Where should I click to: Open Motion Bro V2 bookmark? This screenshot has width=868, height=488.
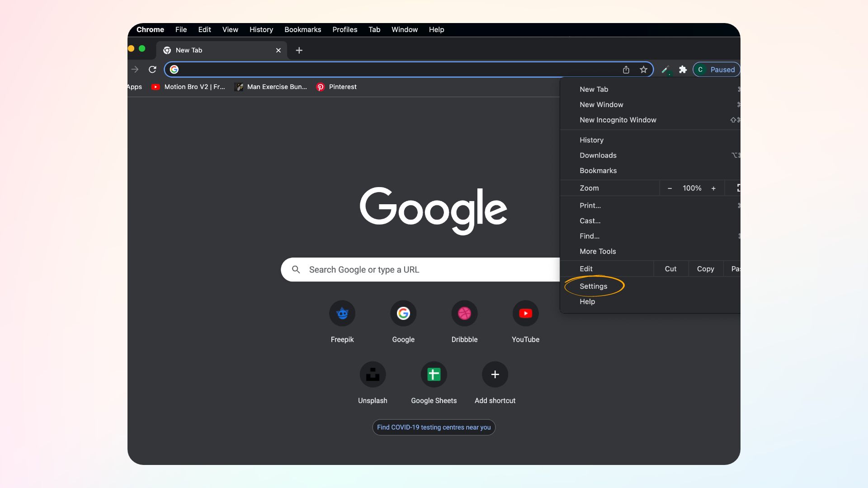pyautogui.click(x=188, y=87)
